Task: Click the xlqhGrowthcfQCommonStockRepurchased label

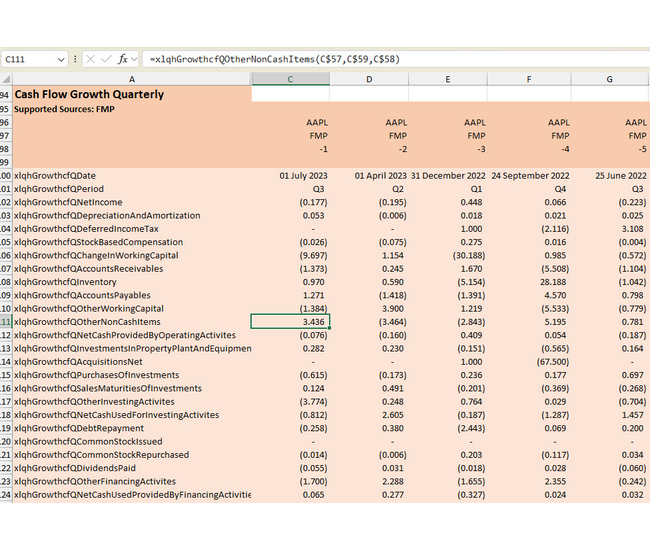Action: [102, 454]
